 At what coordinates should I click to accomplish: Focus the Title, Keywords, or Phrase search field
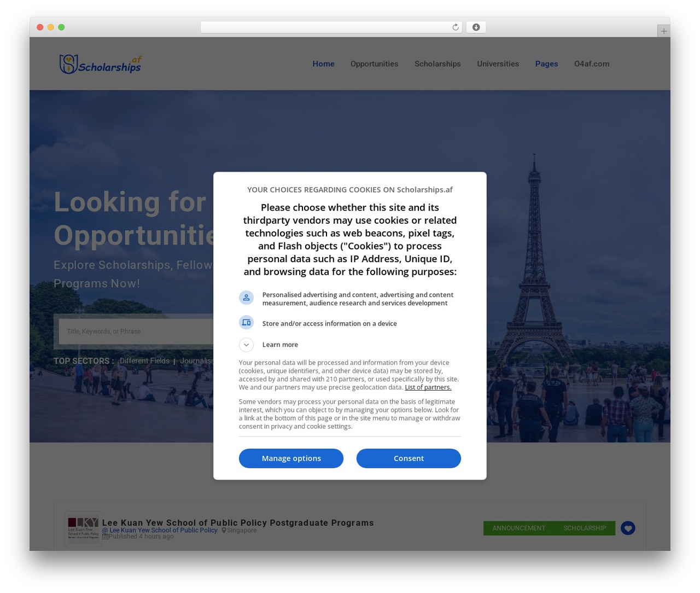(x=136, y=332)
